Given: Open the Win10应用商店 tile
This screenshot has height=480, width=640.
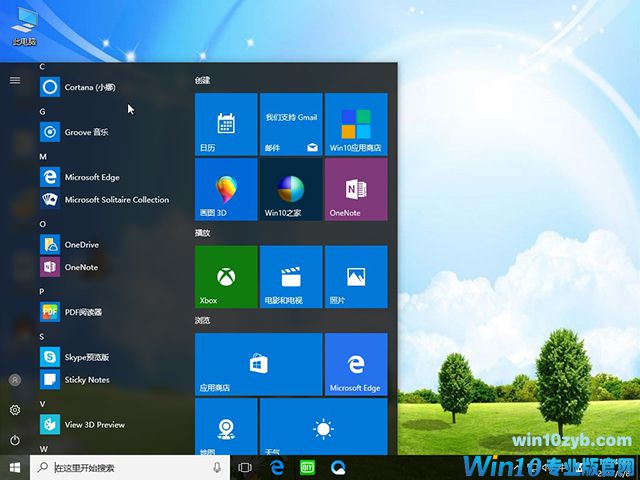Looking at the screenshot, I should tap(356, 124).
